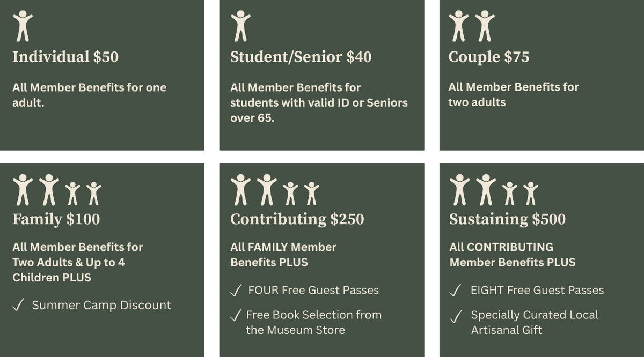Click the All CONTRIBUTING Member Benefits PLUS text
The width and height of the screenshot is (644, 357).
(512, 255)
